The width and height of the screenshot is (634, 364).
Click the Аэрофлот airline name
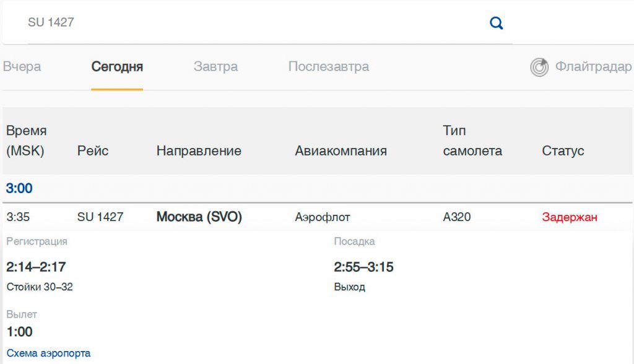[323, 217]
